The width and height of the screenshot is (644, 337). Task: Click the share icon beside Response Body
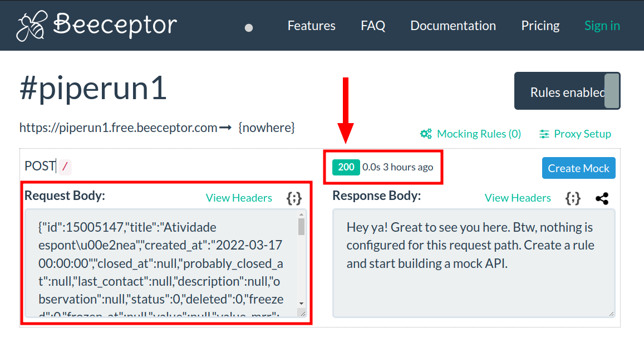pyautogui.click(x=602, y=198)
